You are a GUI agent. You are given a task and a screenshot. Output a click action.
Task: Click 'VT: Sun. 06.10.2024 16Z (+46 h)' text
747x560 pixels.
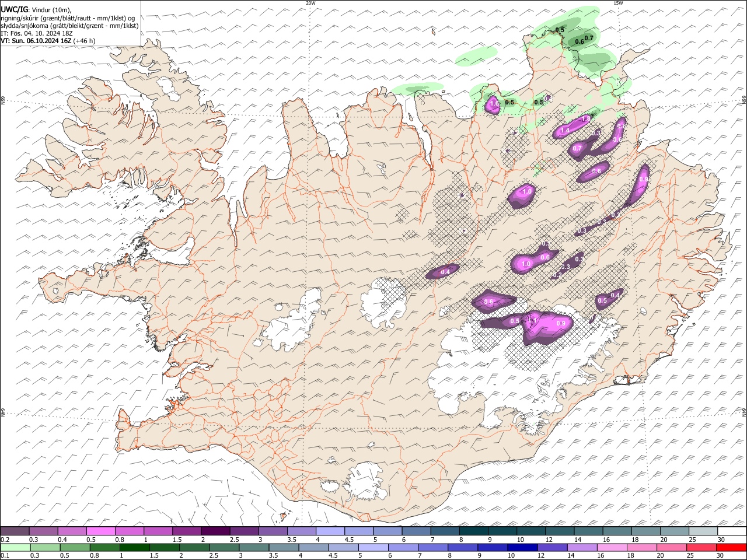pyautogui.click(x=48, y=41)
